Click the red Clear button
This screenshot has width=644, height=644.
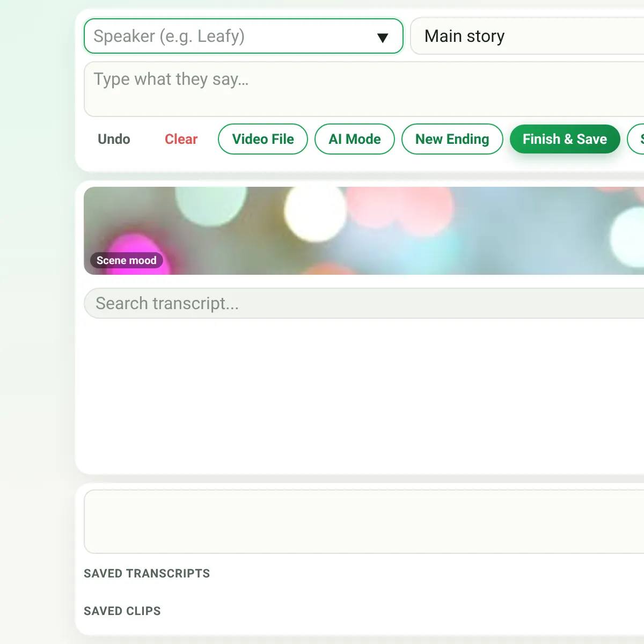point(181,139)
